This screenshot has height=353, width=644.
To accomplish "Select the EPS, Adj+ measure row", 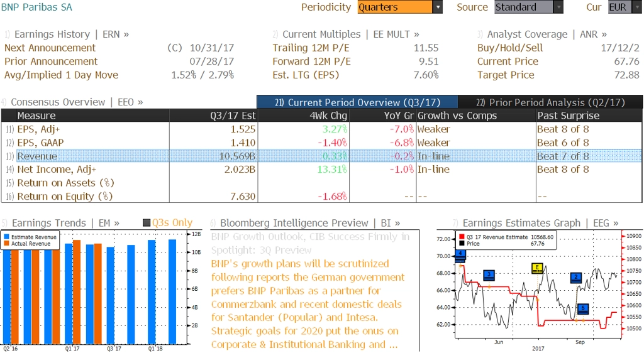I will (x=321, y=129).
